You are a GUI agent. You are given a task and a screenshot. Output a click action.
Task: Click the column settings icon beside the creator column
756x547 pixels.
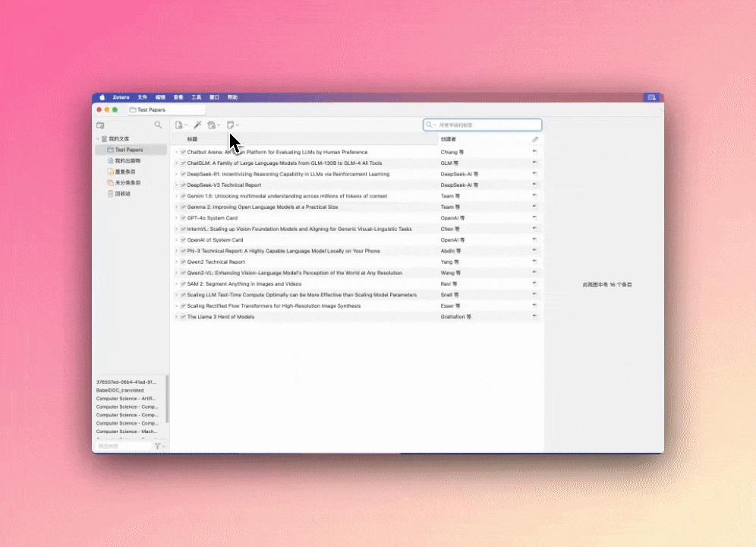click(x=535, y=138)
